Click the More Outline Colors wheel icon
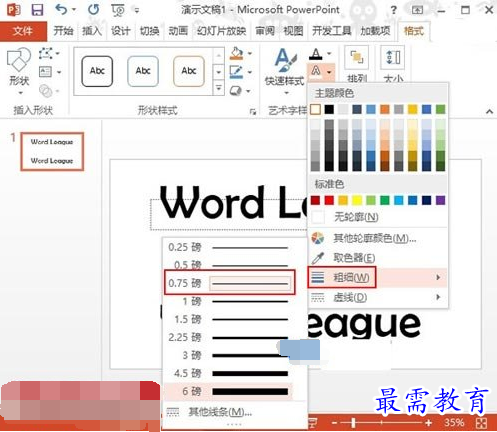The width and height of the screenshot is (497, 432). click(318, 238)
